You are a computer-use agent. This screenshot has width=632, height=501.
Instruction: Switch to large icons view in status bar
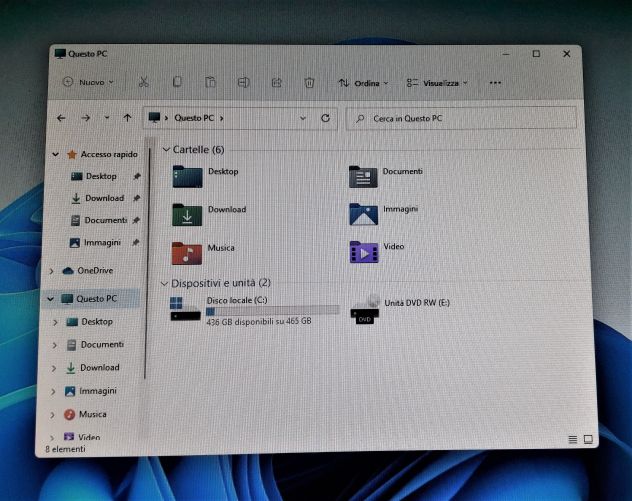[x=588, y=439]
